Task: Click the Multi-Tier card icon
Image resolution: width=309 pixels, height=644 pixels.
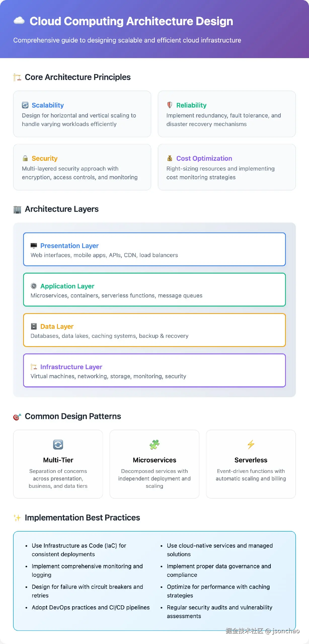Action: coord(58,445)
